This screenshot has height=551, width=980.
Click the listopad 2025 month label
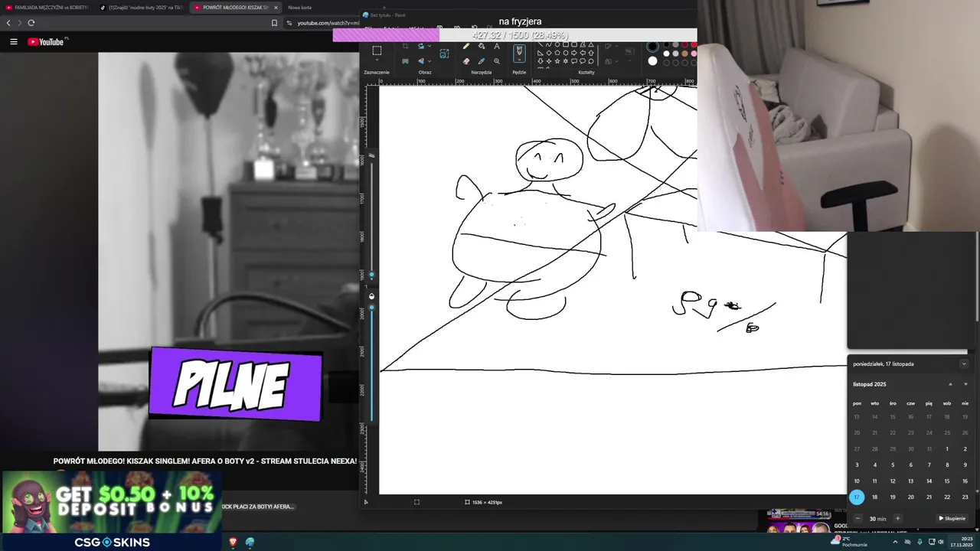pyautogui.click(x=870, y=384)
